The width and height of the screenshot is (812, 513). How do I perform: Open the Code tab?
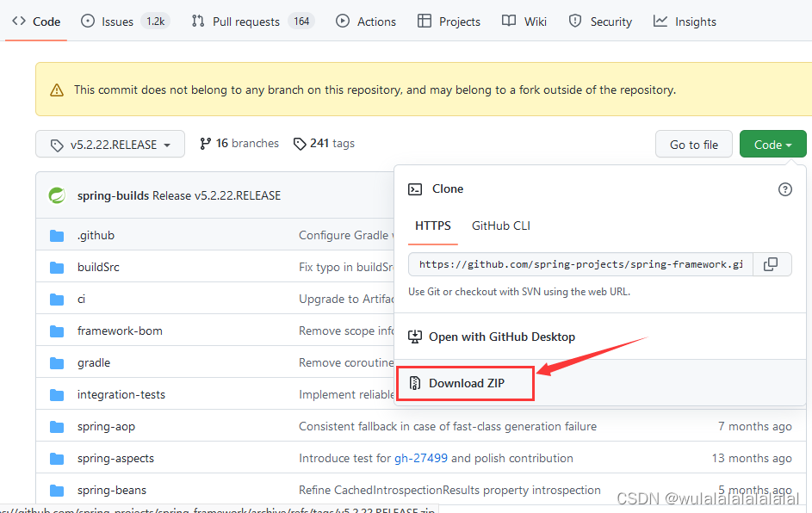(36, 22)
